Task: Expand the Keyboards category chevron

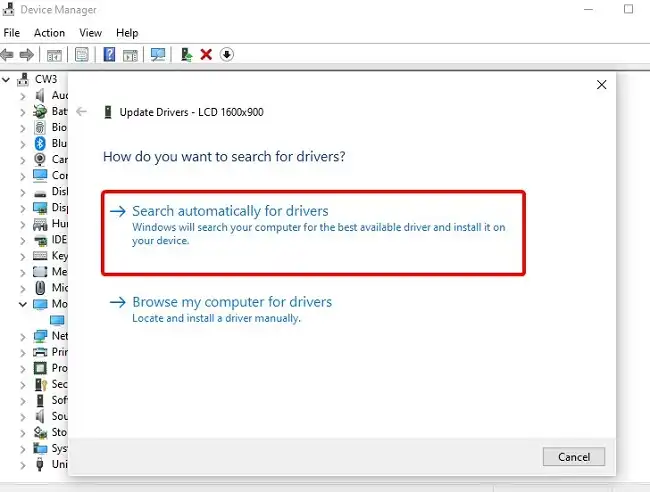Action: pyautogui.click(x=23, y=257)
